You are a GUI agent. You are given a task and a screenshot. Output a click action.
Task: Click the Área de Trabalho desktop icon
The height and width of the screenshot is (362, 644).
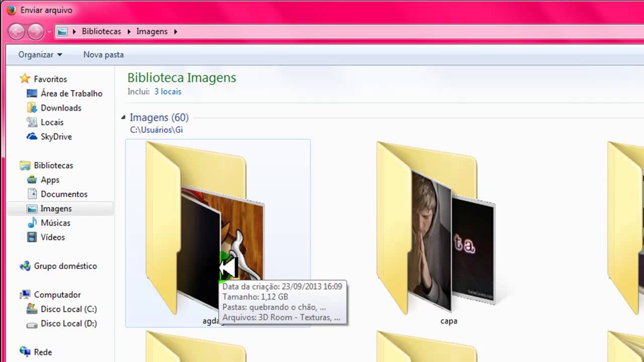click(32, 94)
